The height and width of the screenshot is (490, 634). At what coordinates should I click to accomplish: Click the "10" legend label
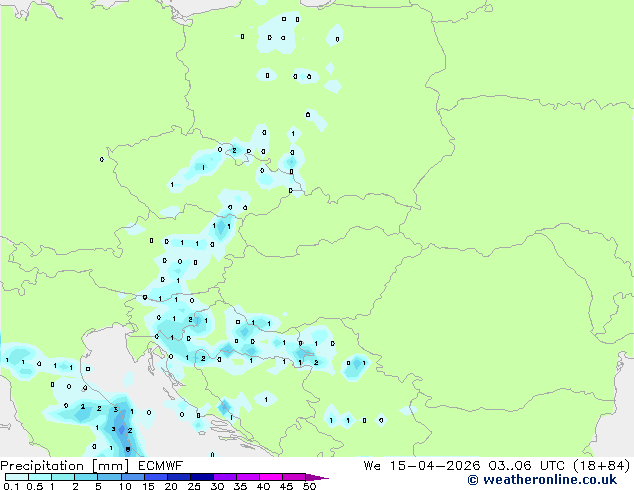[x=125, y=486]
